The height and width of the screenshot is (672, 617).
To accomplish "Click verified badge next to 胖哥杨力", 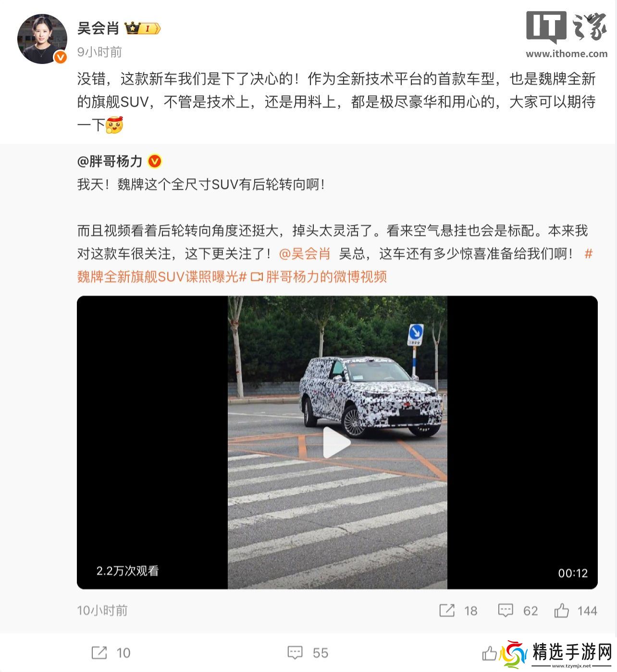I will pyautogui.click(x=154, y=162).
